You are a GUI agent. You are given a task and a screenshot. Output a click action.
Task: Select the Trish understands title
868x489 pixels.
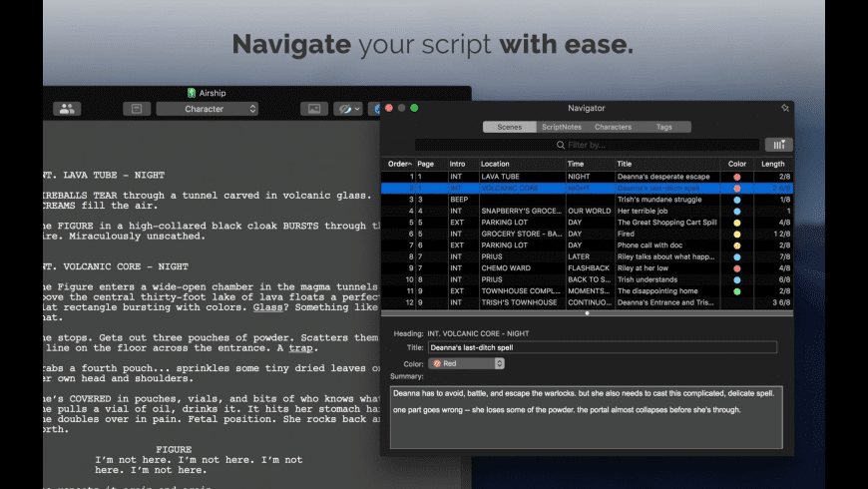click(648, 279)
